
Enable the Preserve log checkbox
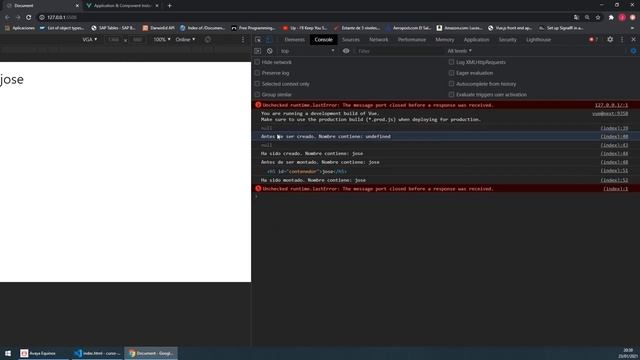pos(257,73)
